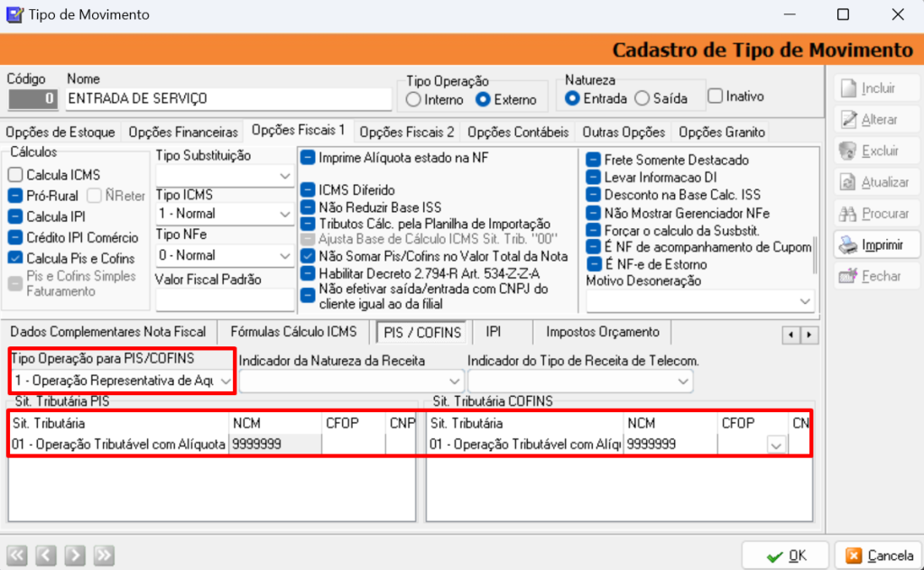The width and height of the screenshot is (924, 570).
Task: Click NCM 9999999 cell in COFINS grid
Action: pyautogui.click(x=670, y=445)
